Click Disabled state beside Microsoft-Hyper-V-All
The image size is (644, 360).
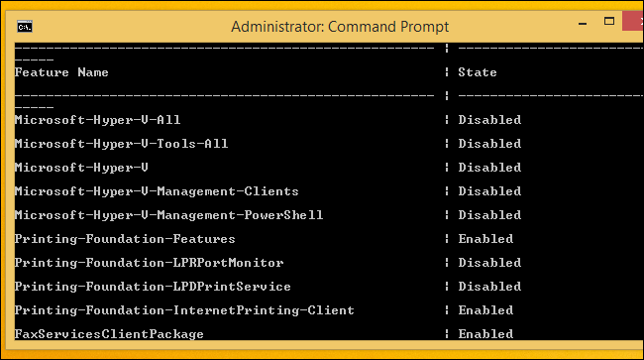point(489,120)
